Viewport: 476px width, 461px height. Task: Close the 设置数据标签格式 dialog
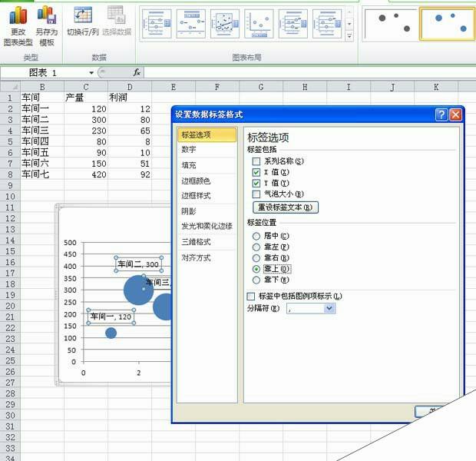pos(455,115)
